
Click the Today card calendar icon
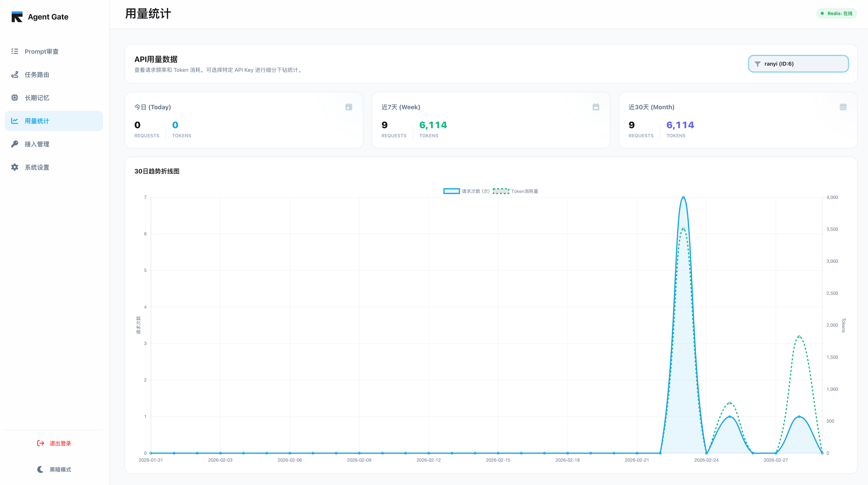point(349,107)
